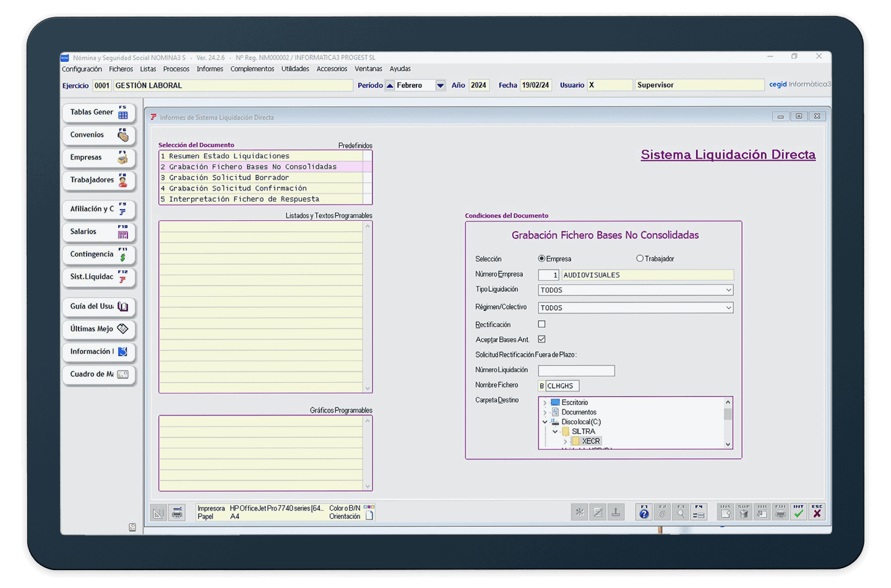This screenshot has height=588, width=891.
Task: Open the Utilidades menu
Action: [295, 69]
